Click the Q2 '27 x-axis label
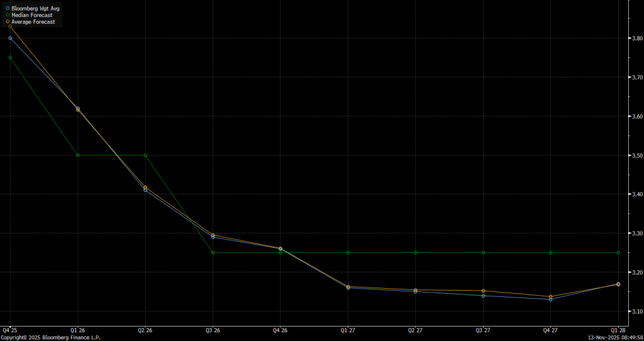 pos(415,329)
